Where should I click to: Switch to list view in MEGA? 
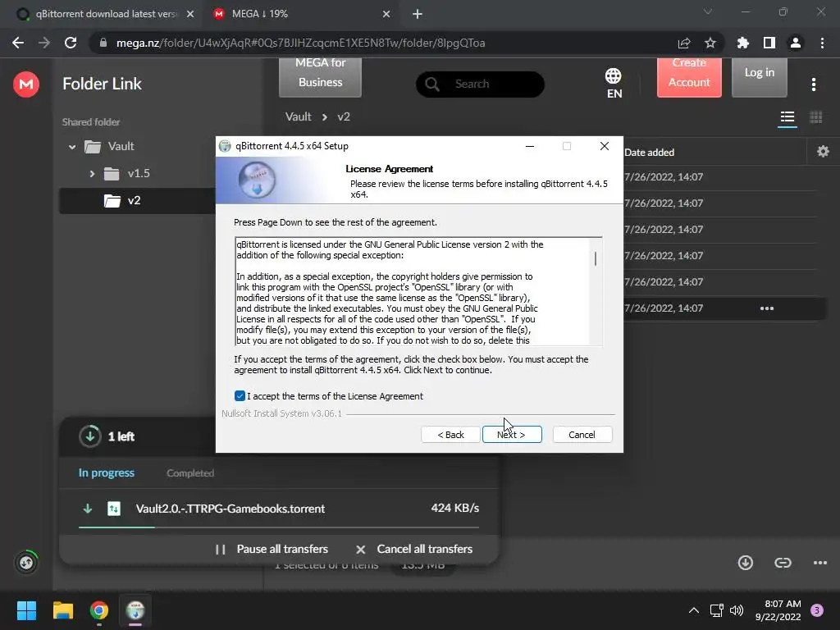[787, 117]
